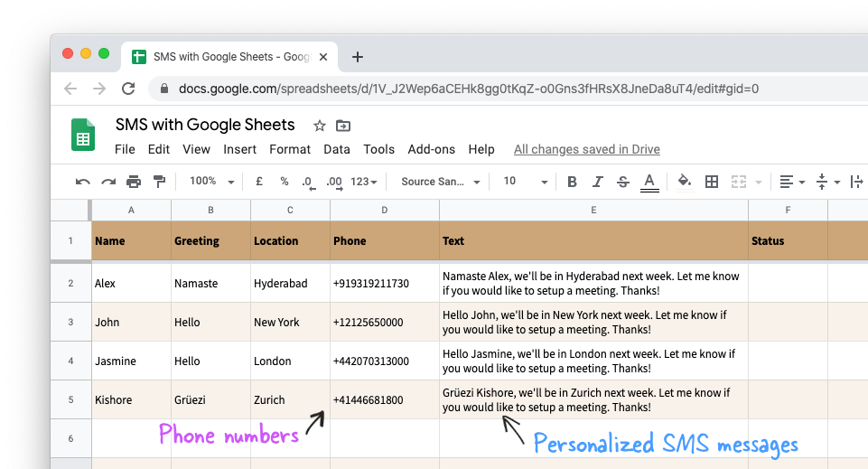868x469 pixels.
Task: Close the SMS with Google Sheets tab
Action: pos(323,57)
